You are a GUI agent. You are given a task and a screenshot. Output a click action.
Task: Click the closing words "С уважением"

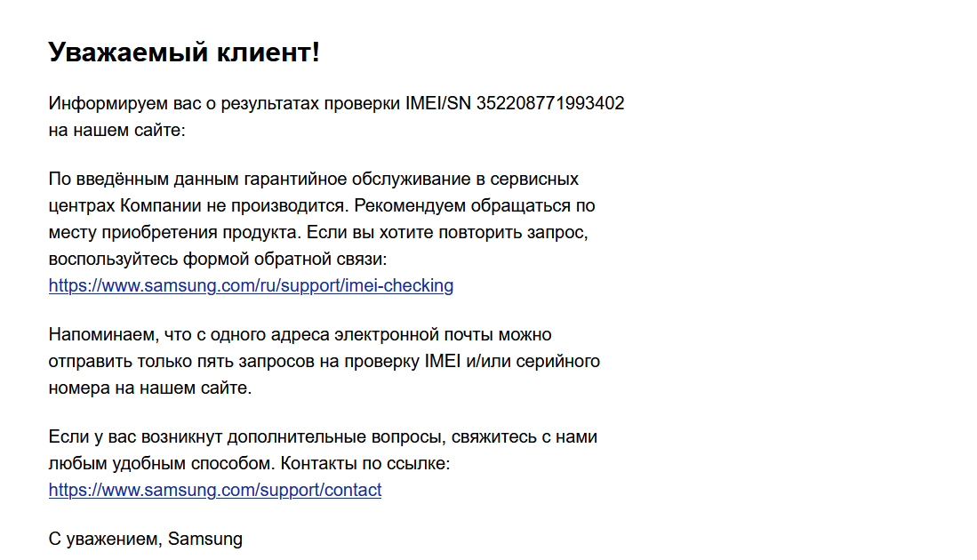(x=105, y=540)
